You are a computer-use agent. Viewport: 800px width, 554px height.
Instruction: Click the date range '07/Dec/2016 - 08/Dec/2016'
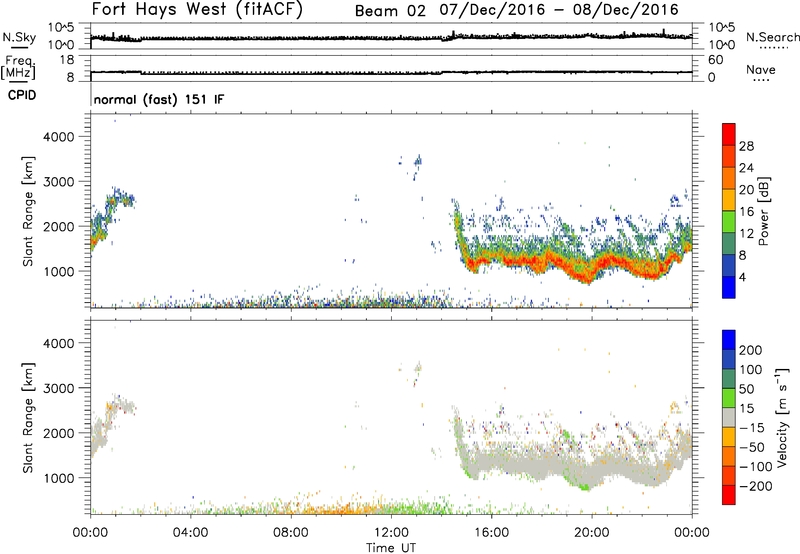[559, 10]
